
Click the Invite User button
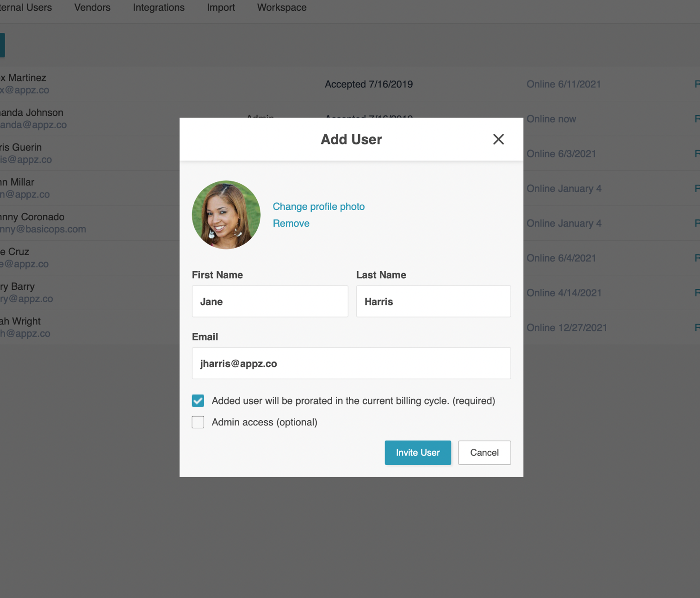point(418,453)
